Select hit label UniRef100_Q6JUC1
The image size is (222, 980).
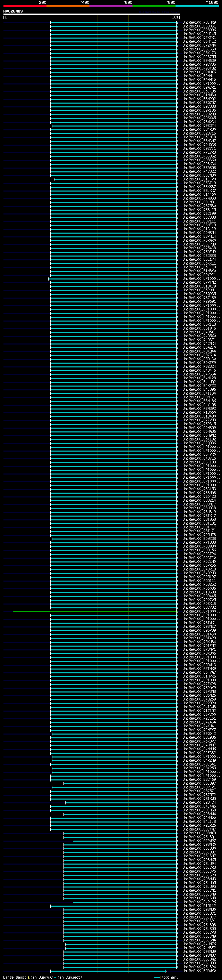point(199,913)
